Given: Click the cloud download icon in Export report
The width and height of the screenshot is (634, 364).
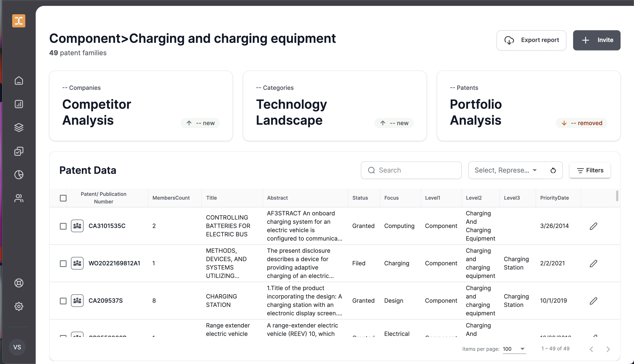Looking at the screenshot, I should 509,40.
